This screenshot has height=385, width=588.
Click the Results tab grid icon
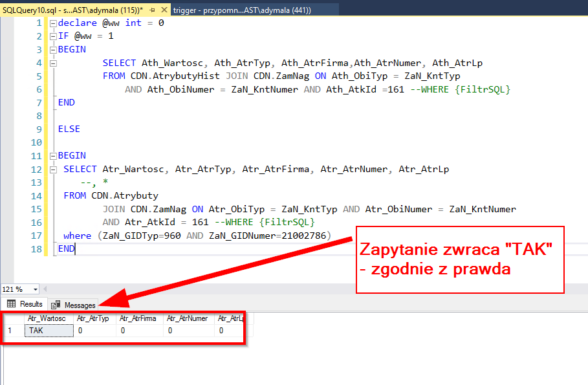(x=12, y=304)
